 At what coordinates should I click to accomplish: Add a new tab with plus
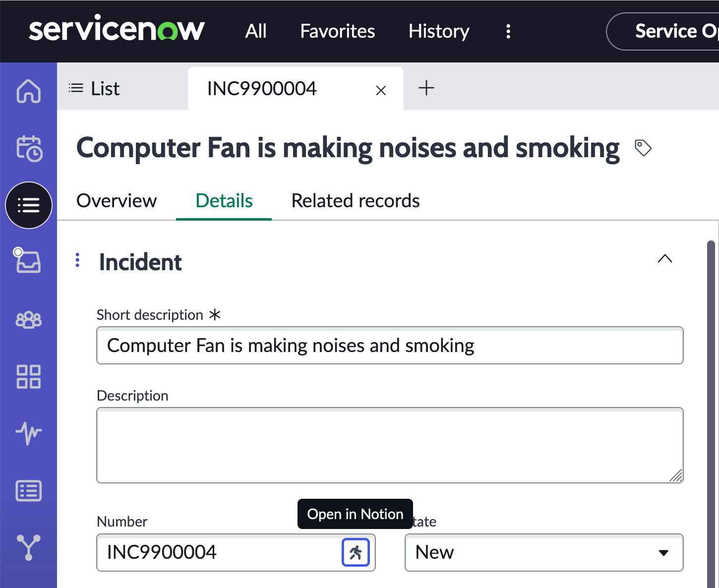tap(426, 88)
